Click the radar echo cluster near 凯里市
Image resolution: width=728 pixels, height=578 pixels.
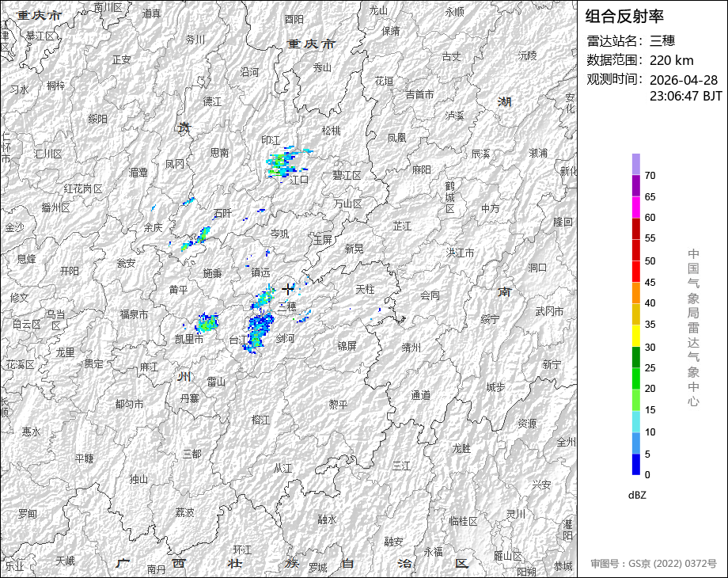click(207, 322)
